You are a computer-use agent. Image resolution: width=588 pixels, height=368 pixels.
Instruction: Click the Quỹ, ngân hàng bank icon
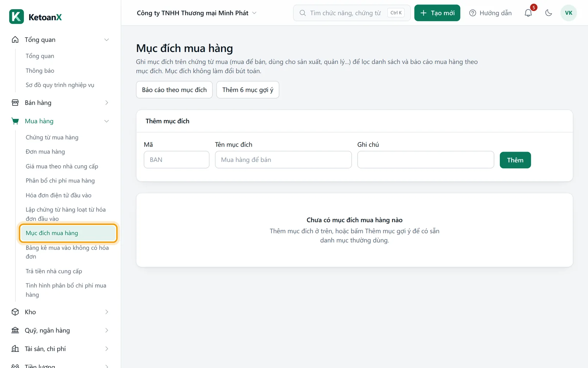coord(15,330)
